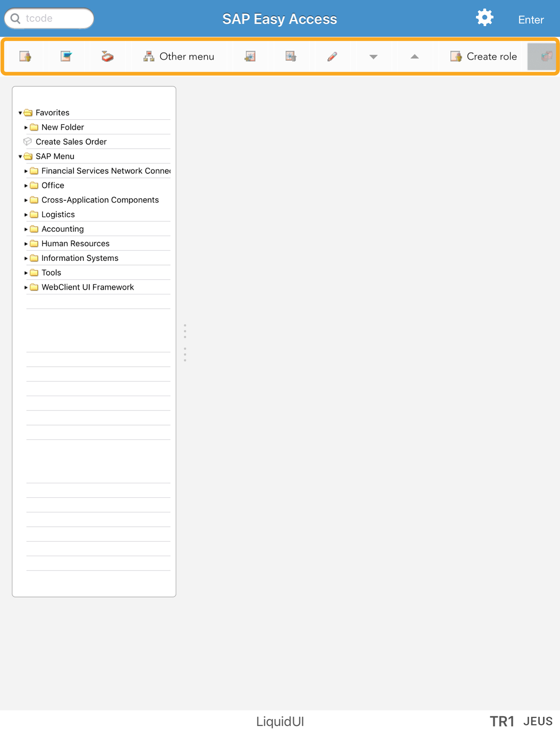Click the User menu toolbar icon
Screen dimensions: 560x732
coord(25,56)
